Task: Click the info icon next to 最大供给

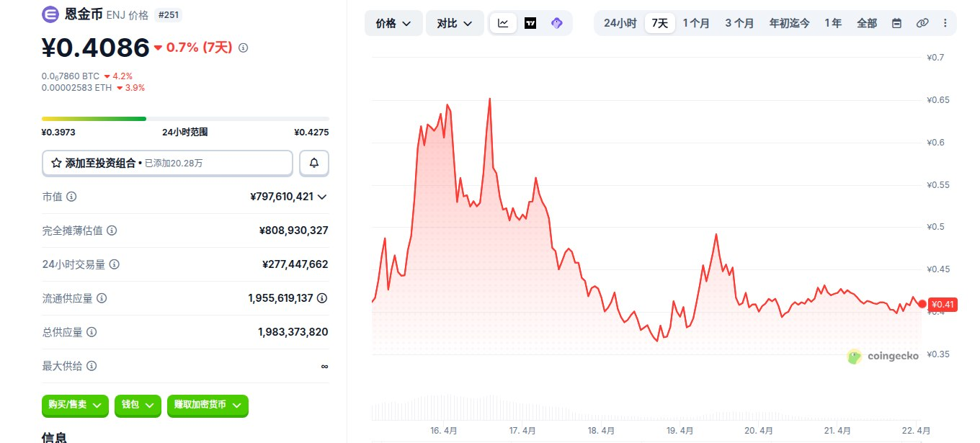Action: [x=92, y=366]
